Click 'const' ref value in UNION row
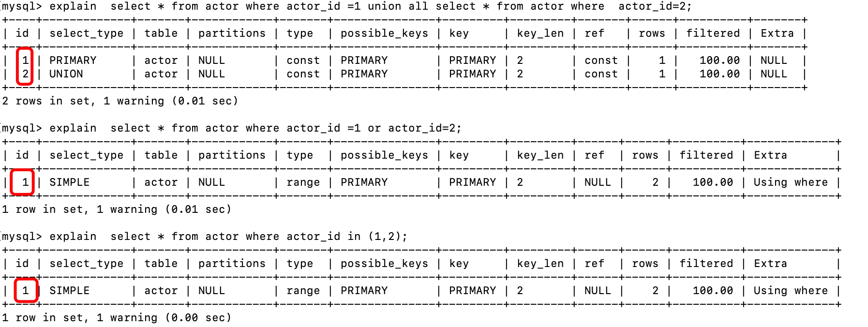 tap(601, 74)
